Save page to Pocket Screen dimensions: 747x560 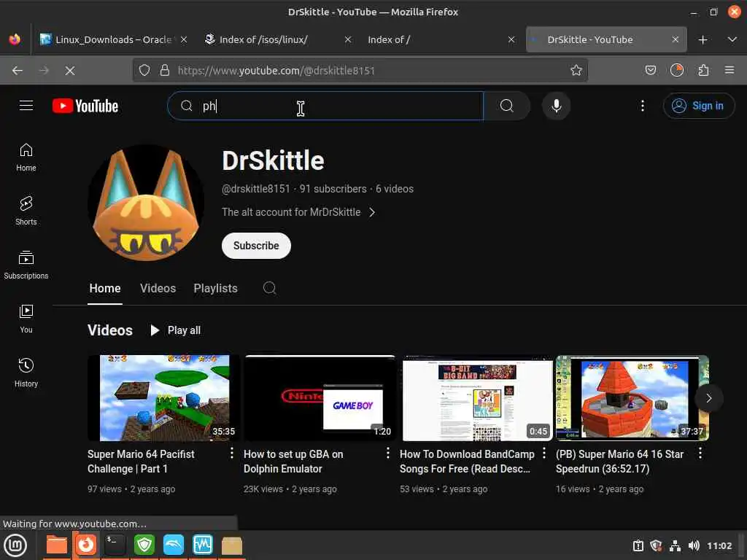point(650,71)
